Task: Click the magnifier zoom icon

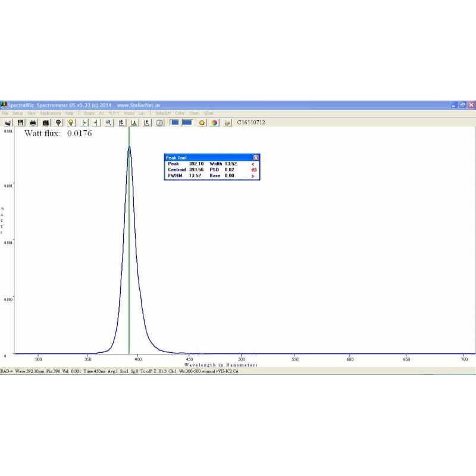Action: pos(108,123)
